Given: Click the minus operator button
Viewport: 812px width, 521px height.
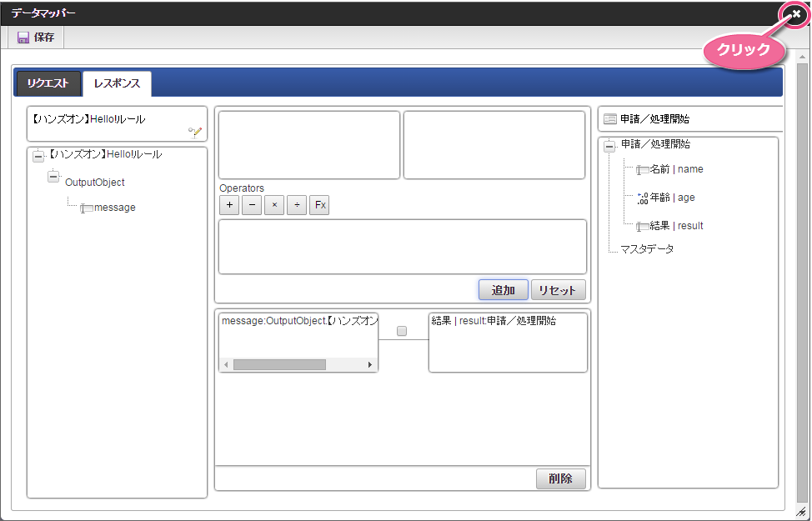Looking at the screenshot, I should 252,205.
